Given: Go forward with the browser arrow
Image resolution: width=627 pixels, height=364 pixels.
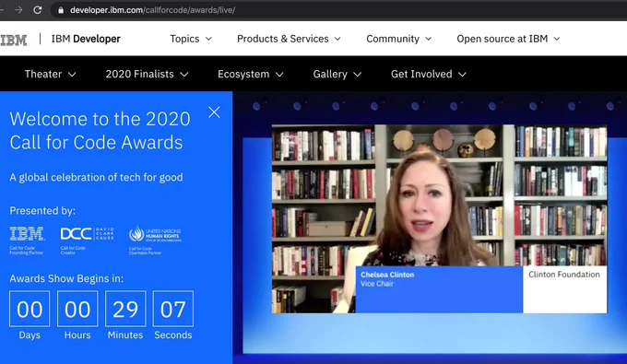Looking at the screenshot, I should (18, 10).
